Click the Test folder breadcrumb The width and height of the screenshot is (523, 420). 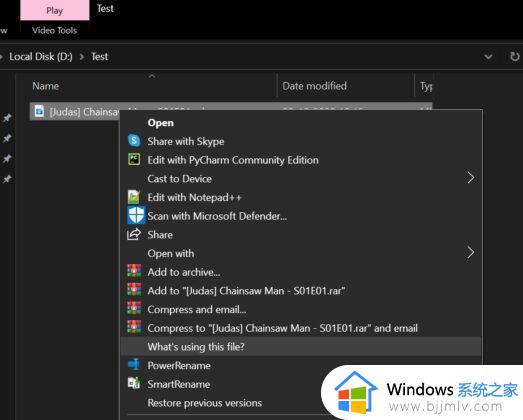100,57
